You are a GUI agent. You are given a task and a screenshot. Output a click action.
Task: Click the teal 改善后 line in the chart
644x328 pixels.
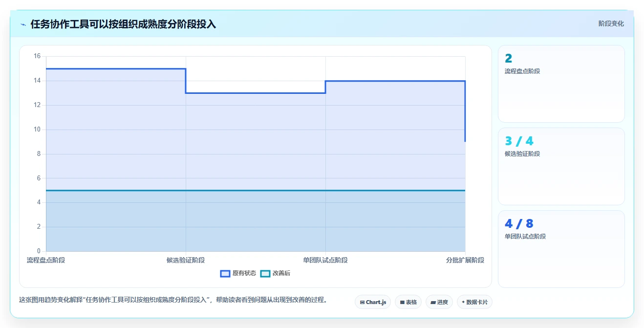click(x=256, y=190)
